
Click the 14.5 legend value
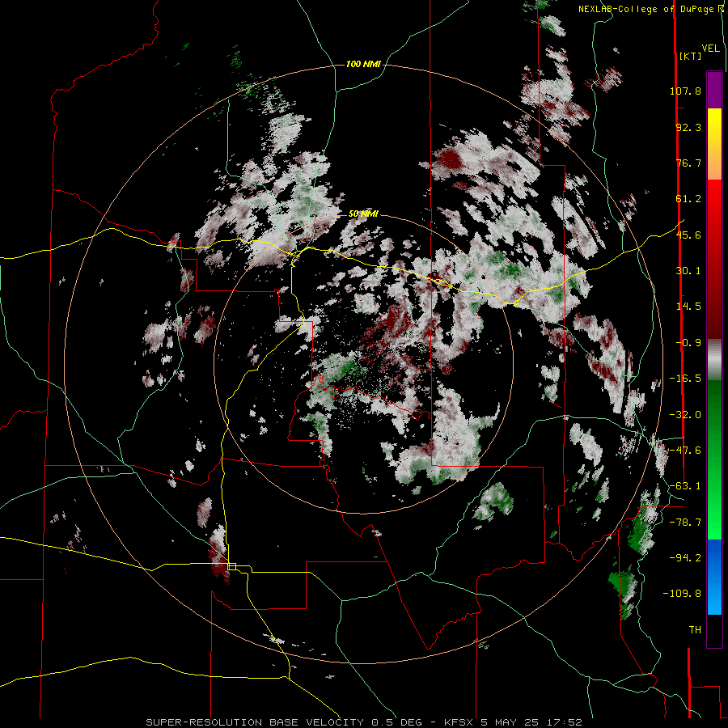[688, 307]
